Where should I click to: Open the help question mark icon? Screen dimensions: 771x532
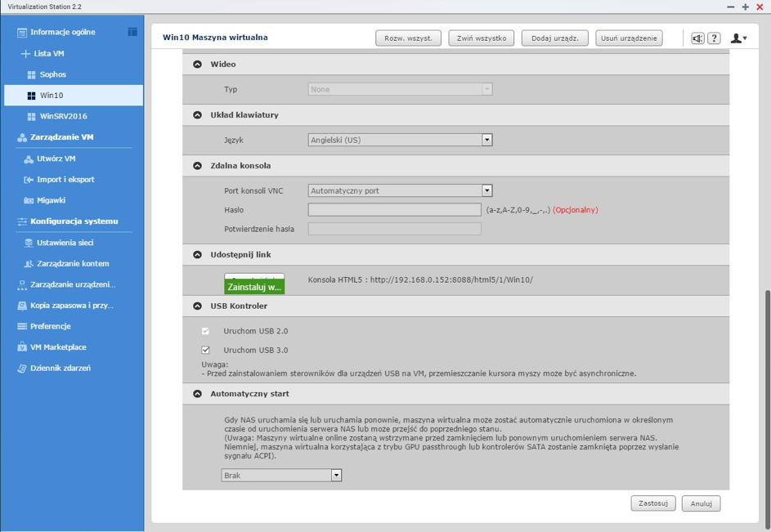pyautogui.click(x=714, y=38)
